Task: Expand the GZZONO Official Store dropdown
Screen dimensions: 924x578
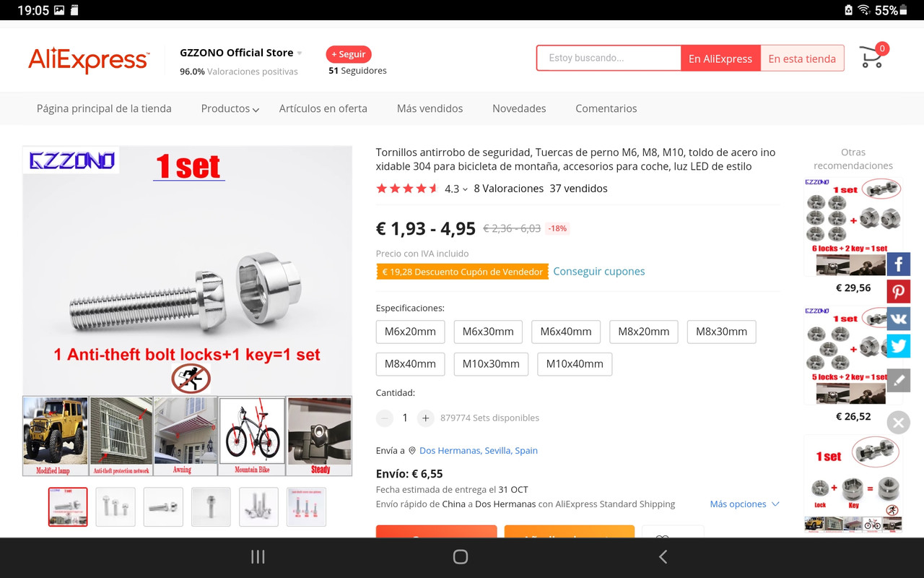Action: tap(300, 53)
